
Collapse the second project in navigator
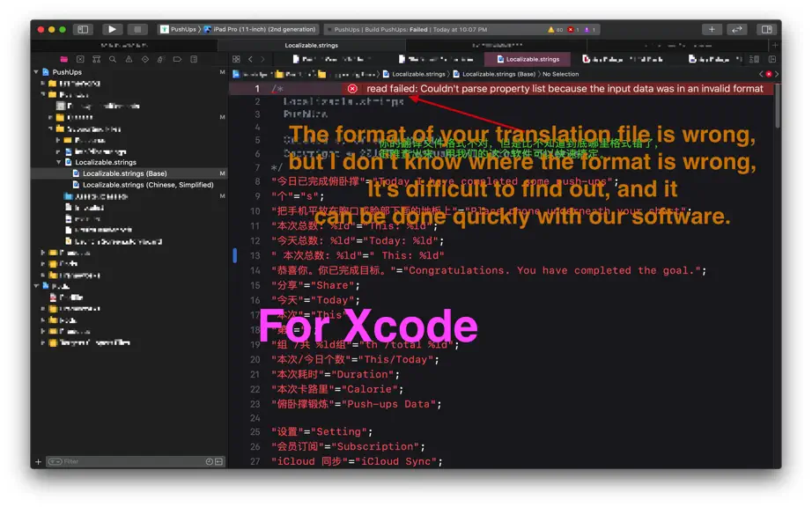(x=36, y=286)
